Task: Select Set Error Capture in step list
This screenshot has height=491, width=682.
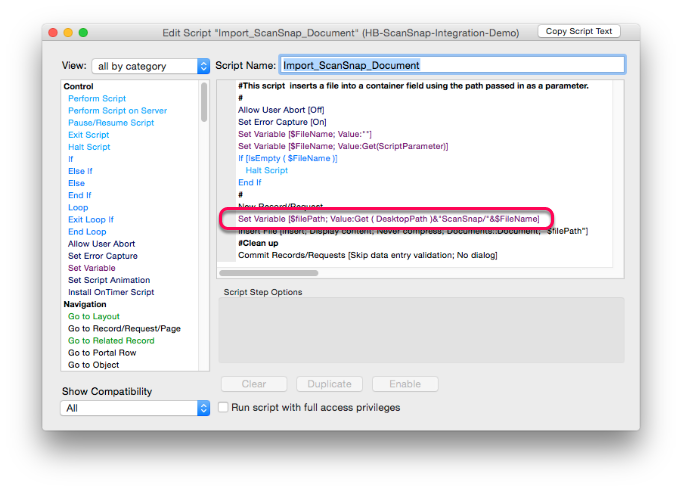Action: coord(103,256)
